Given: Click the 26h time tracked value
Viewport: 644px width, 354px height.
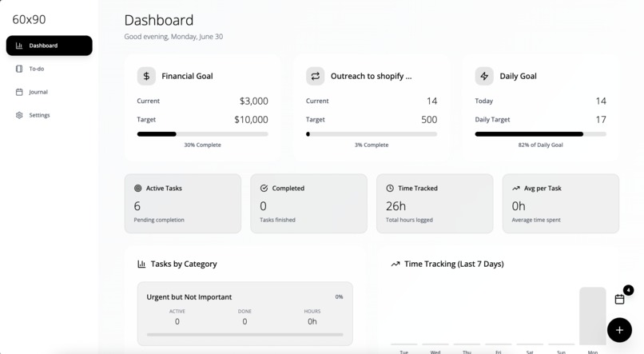Looking at the screenshot, I should [396, 205].
